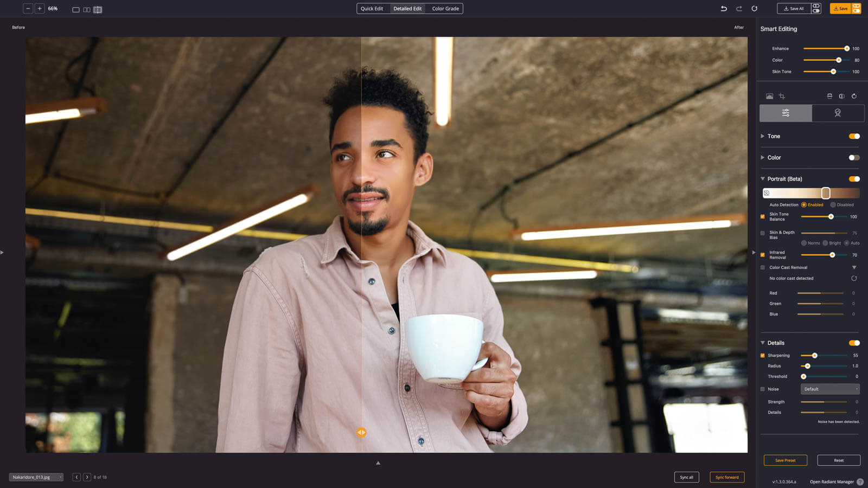
Task: Click the circular reset icon in top toolbar
Action: [754, 9]
